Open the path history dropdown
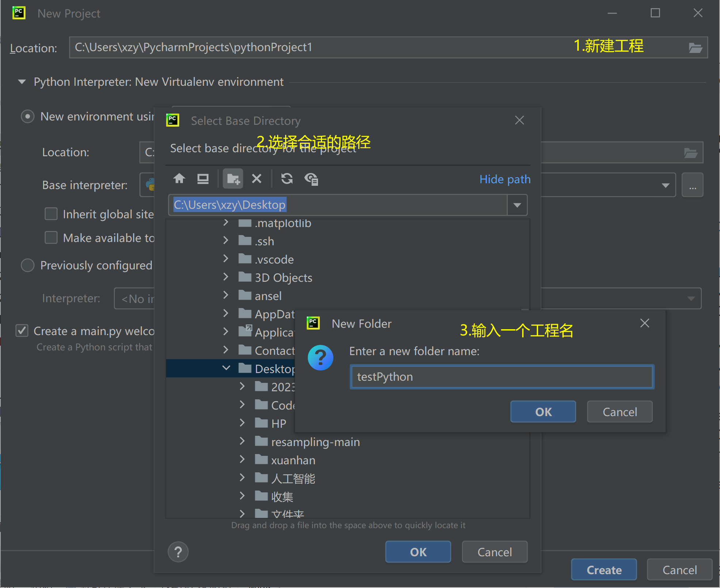Image resolution: width=720 pixels, height=588 pixels. 517,205
